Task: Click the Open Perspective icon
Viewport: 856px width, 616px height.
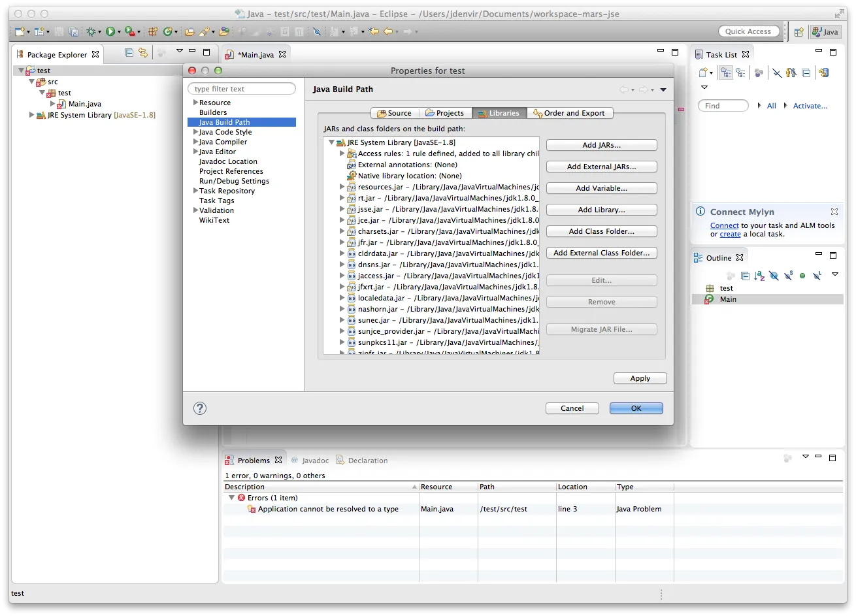Action: [798, 31]
